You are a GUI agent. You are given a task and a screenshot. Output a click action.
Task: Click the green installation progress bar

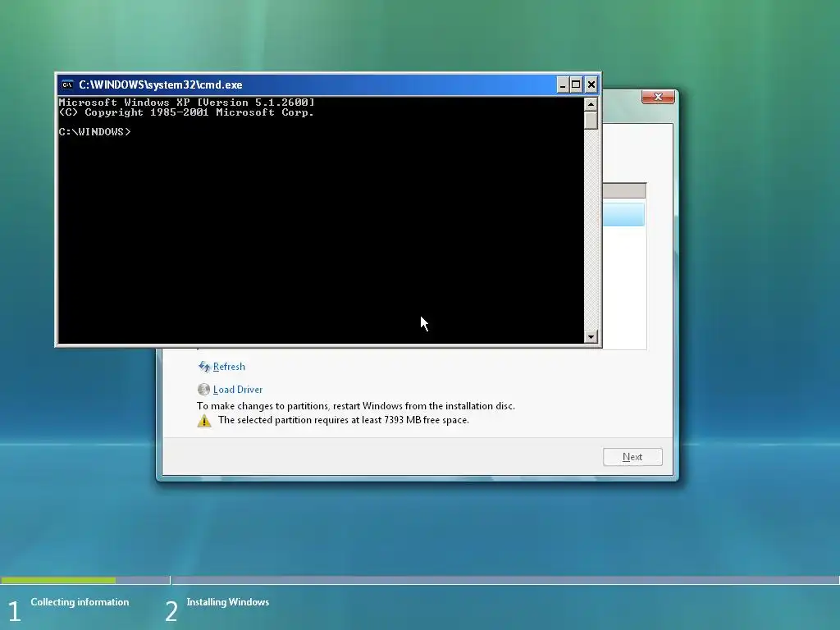click(58, 580)
